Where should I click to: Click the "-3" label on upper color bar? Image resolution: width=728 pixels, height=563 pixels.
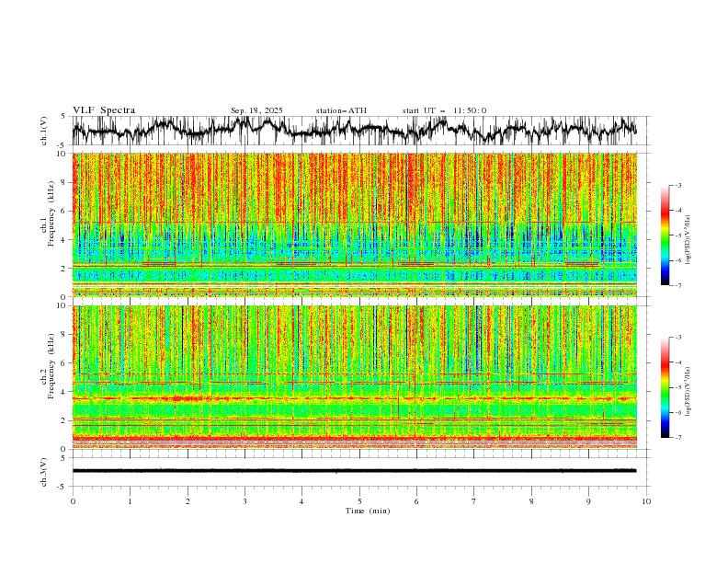pos(678,185)
